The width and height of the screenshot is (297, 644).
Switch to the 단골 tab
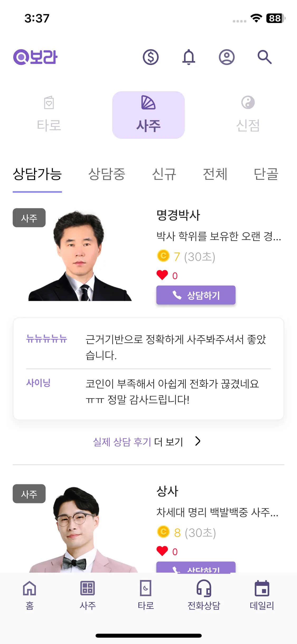[x=266, y=174]
